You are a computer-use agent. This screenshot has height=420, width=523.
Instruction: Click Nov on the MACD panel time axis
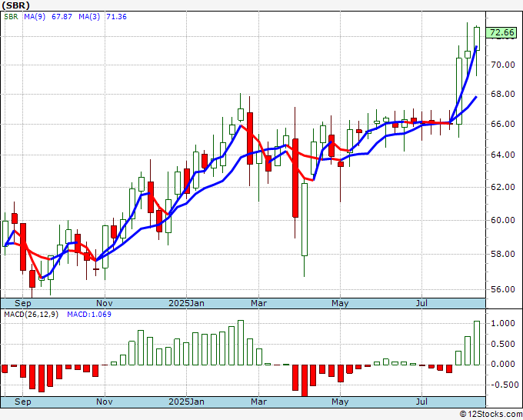(x=105, y=402)
